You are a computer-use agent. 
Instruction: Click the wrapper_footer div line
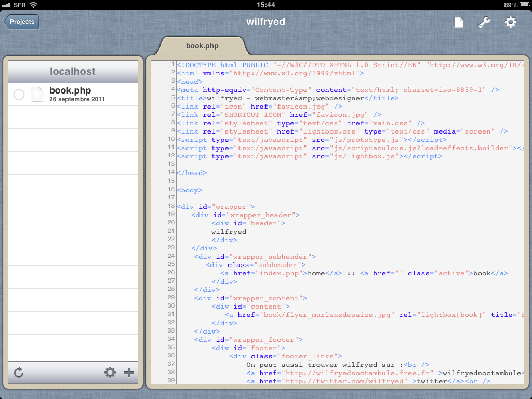pos(248,340)
